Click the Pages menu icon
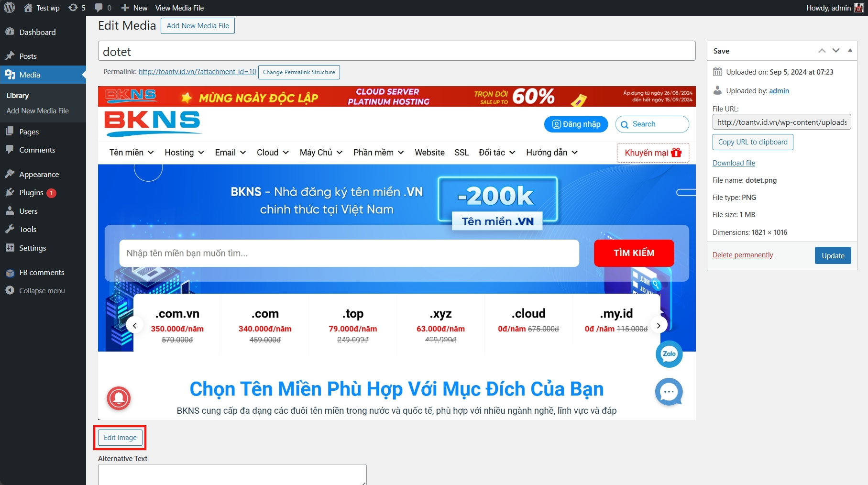 click(x=10, y=131)
